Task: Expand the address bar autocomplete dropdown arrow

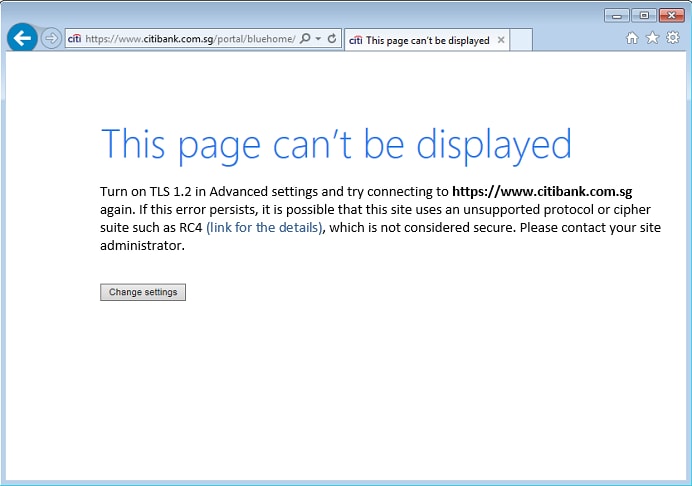Action: [318, 39]
